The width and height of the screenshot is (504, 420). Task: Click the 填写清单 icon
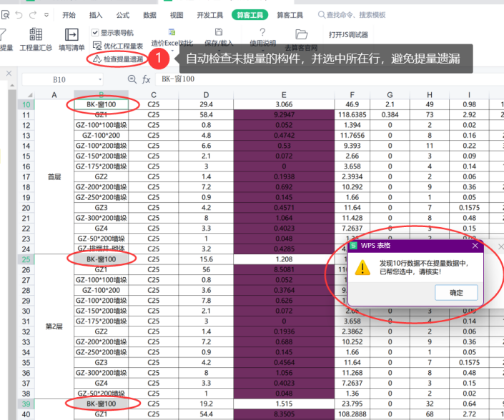coord(71,34)
